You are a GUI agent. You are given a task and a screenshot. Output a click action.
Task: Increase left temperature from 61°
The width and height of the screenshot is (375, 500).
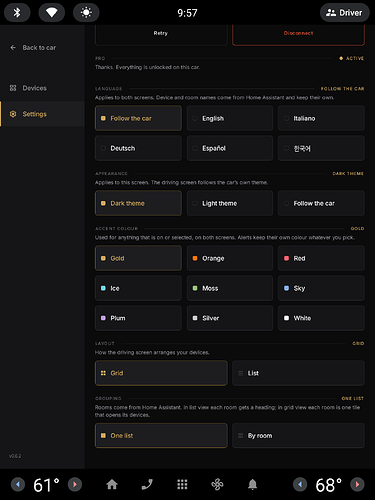pos(75,484)
